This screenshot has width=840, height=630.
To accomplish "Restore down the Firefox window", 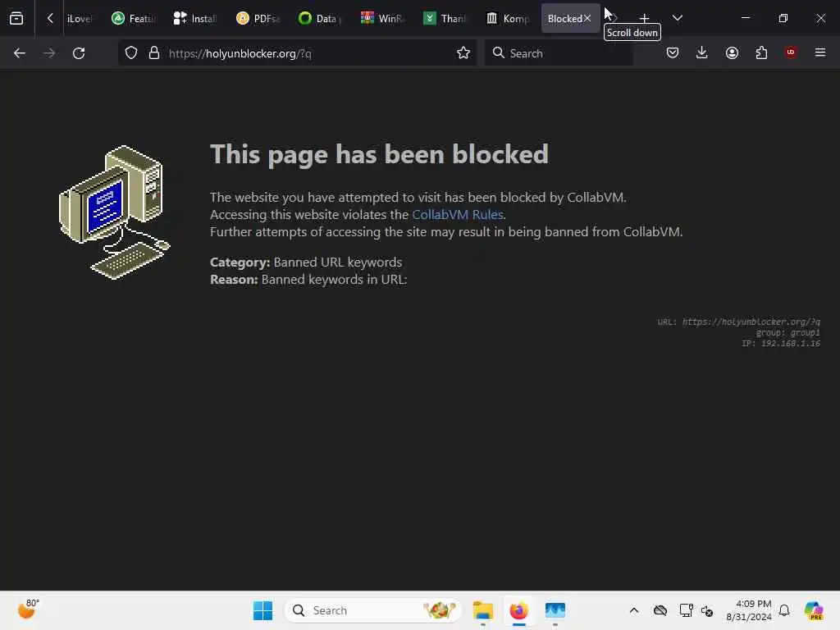I will pyautogui.click(x=783, y=18).
